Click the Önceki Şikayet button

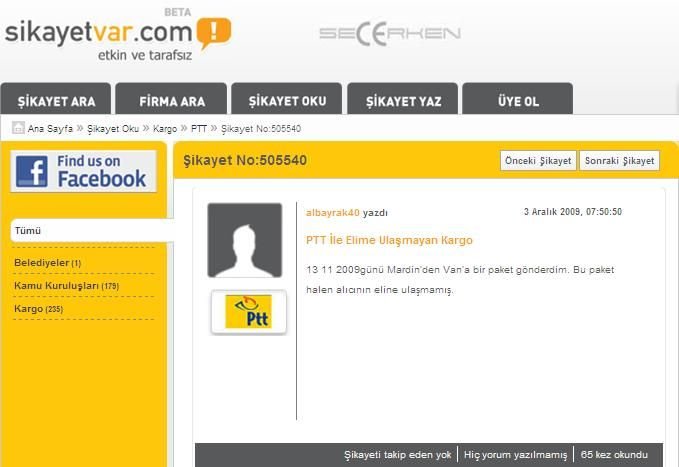(x=538, y=161)
